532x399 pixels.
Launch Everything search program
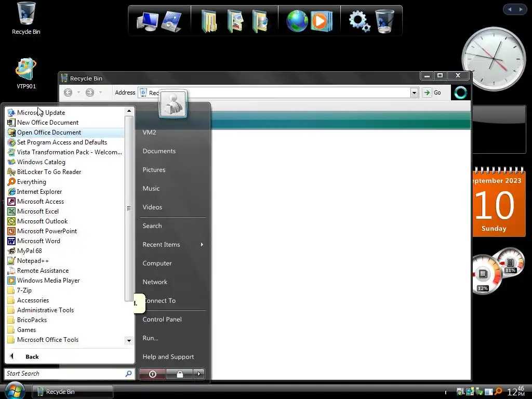65,181
